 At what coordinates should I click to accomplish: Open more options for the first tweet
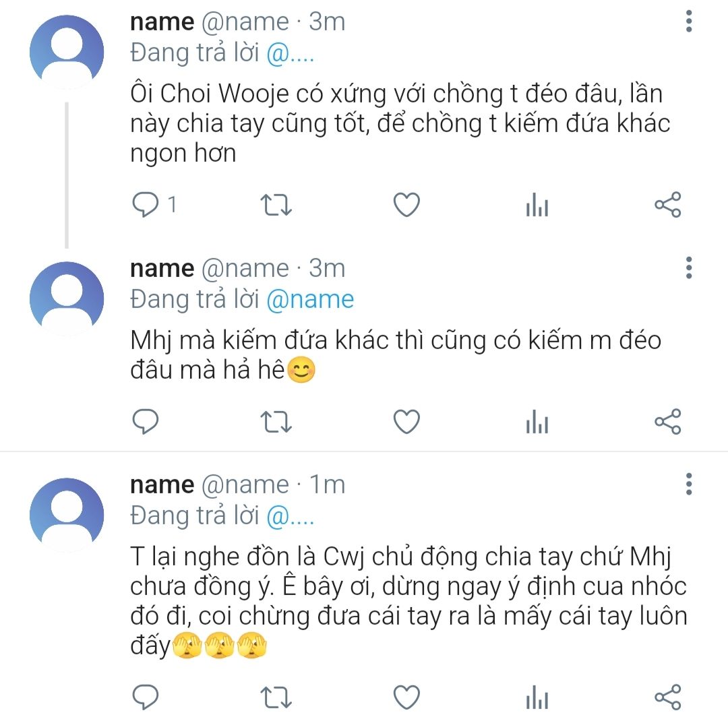[688, 22]
